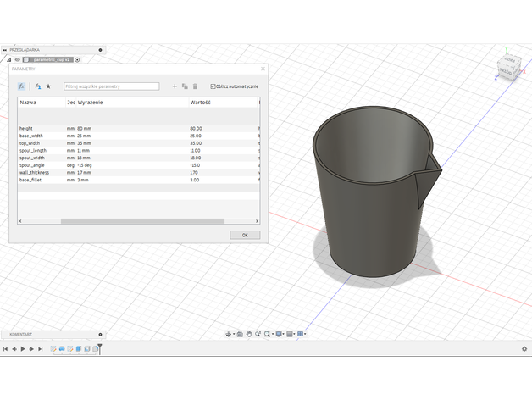Screen dimensions: 532x400
Task: Click the copy parameter icon
Action: [185, 86]
